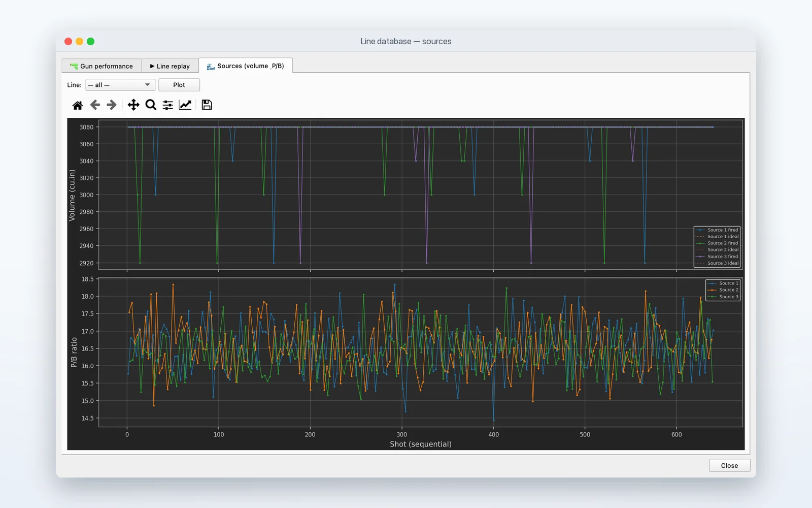Screen dimensions: 812x508
Task: Click the Shot (sequential) axis label
Action: coord(421,444)
